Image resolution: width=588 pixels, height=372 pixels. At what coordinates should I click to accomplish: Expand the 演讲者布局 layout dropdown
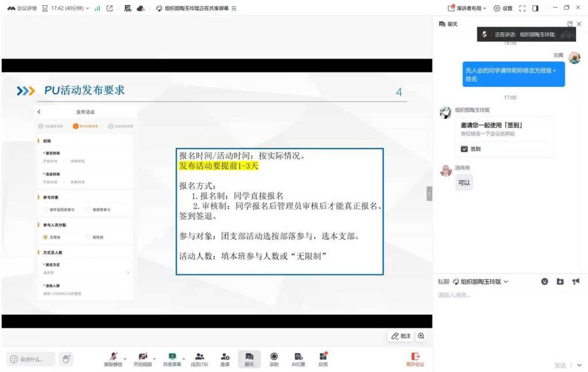click(x=467, y=8)
